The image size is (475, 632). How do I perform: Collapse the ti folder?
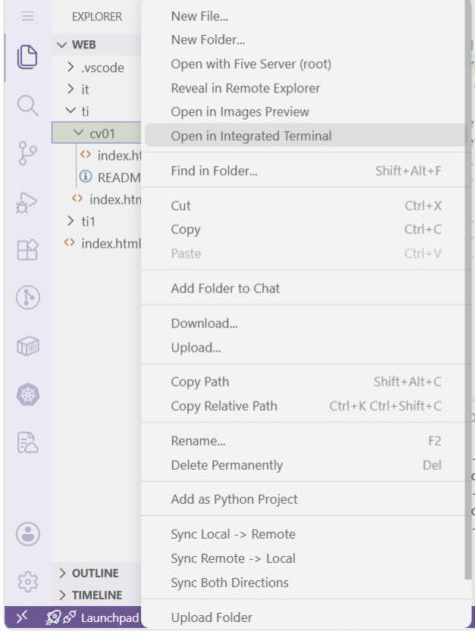[71, 110]
